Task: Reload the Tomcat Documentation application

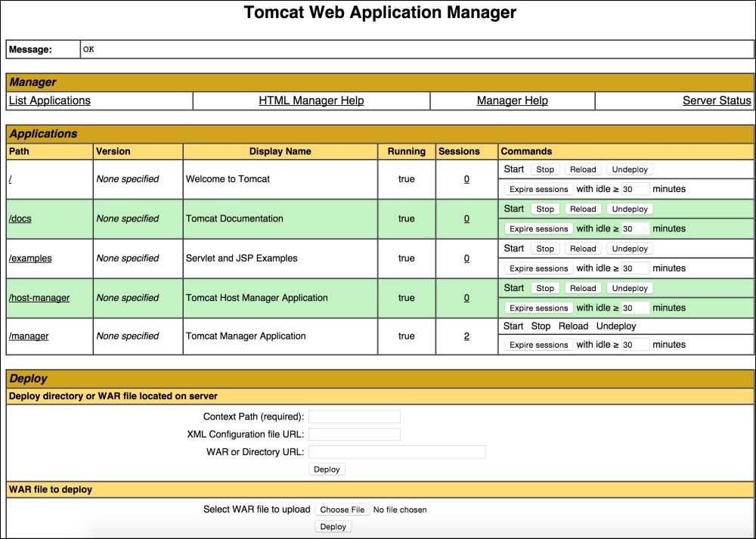Action: [x=583, y=209]
